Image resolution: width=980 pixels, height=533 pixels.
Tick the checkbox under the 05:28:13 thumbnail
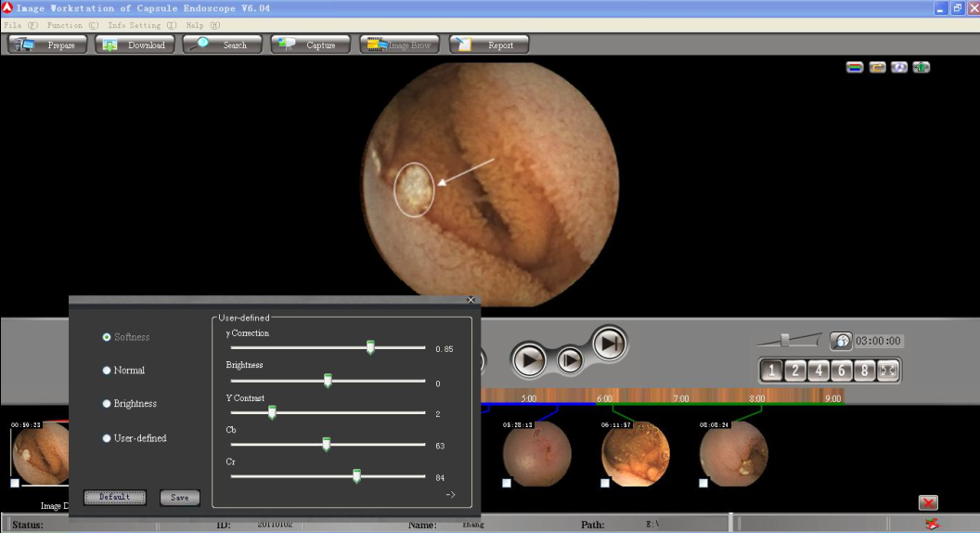pos(507,483)
